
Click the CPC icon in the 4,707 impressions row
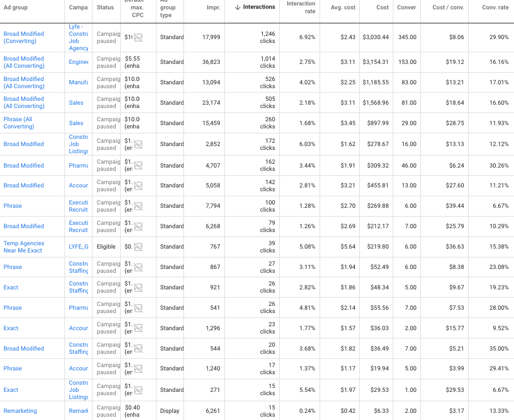pos(138,165)
